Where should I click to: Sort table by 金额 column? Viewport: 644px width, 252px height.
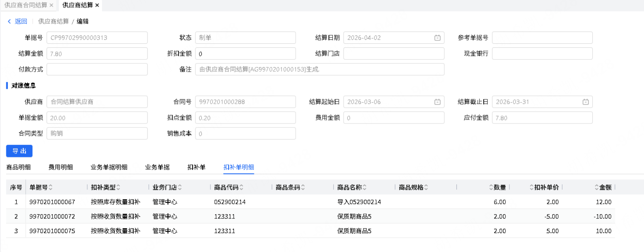coord(597,187)
